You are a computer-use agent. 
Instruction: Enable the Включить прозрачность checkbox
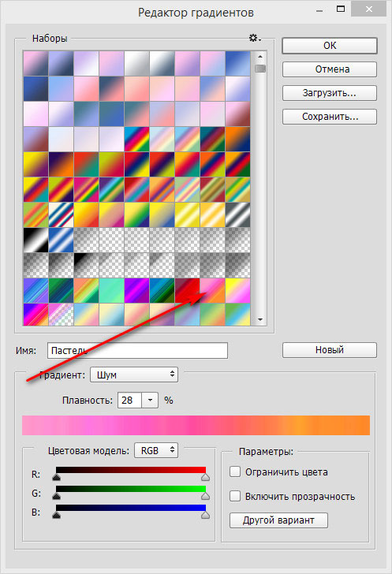tap(235, 496)
